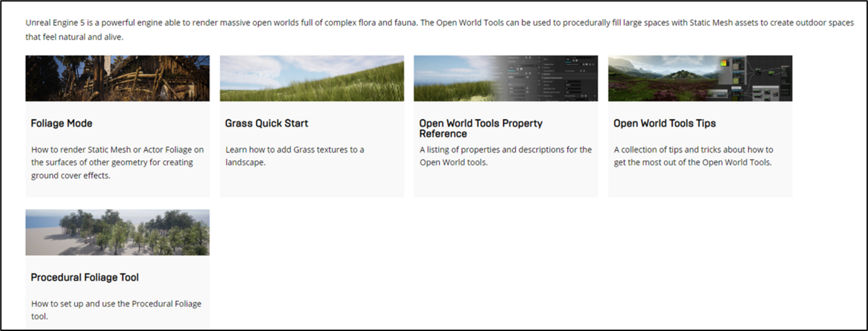Open the Open World Tools Property Reference thumbnail
The width and height of the screenshot is (868, 331).
[x=506, y=78]
